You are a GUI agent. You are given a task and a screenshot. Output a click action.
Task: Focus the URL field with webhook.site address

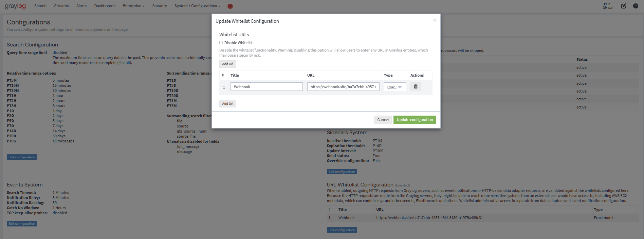tap(343, 87)
